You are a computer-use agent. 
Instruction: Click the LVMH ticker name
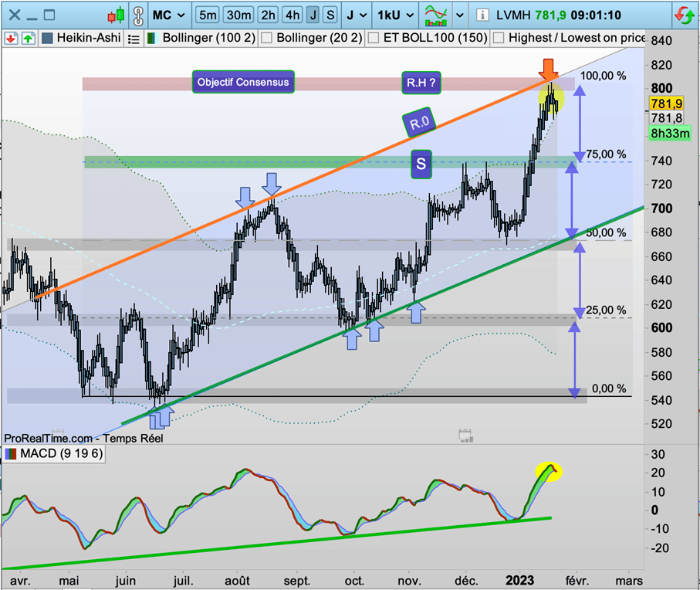513,15
